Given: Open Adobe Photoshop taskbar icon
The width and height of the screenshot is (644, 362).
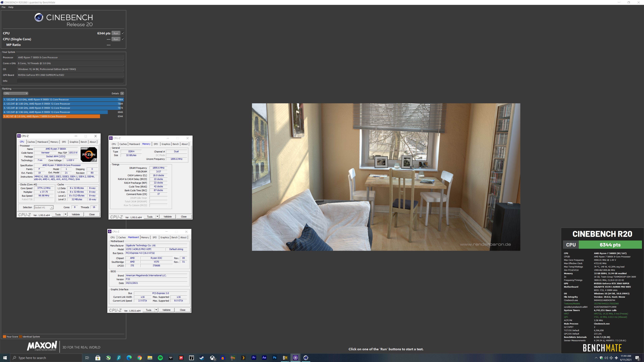Looking at the screenshot, I should click(x=275, y=358).
